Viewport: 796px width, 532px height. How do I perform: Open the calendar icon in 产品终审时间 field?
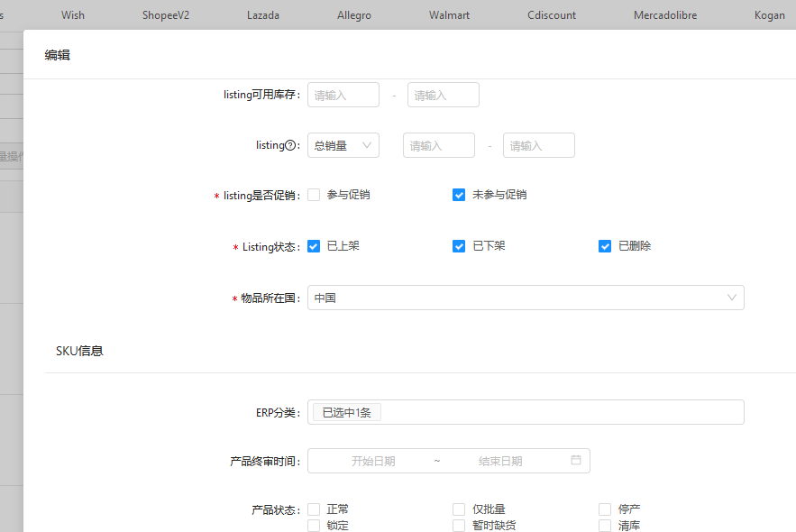[576, 460]
